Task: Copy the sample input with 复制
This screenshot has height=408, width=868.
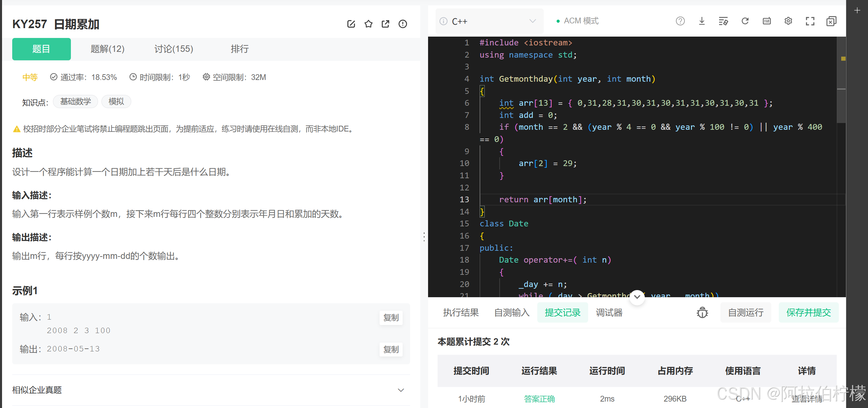Action: (x=391, y=318)
